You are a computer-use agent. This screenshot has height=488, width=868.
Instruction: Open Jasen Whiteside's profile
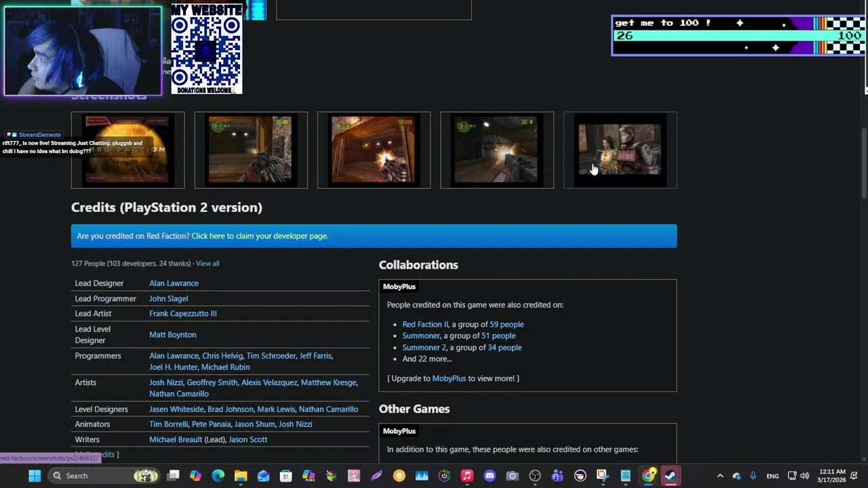click(x=176, y=409)
